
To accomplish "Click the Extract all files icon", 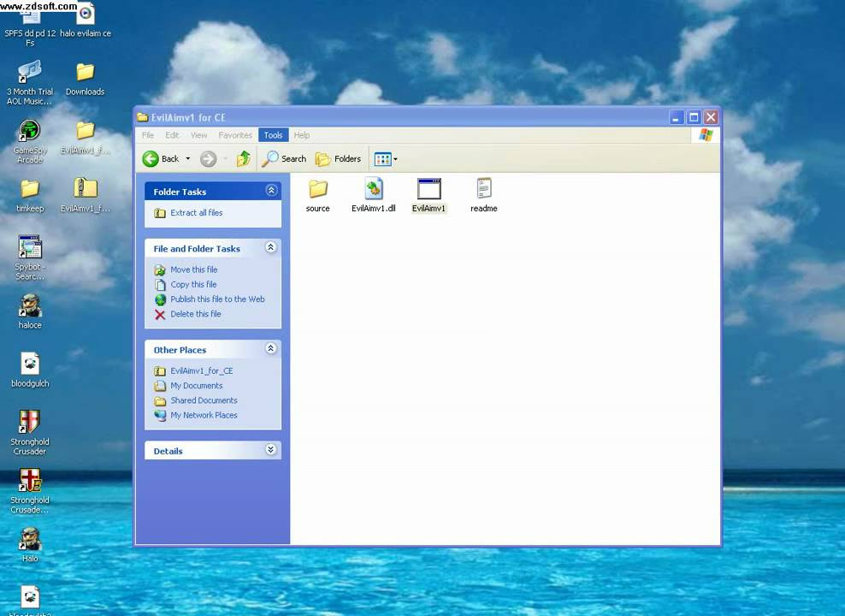I will point(160,213).
